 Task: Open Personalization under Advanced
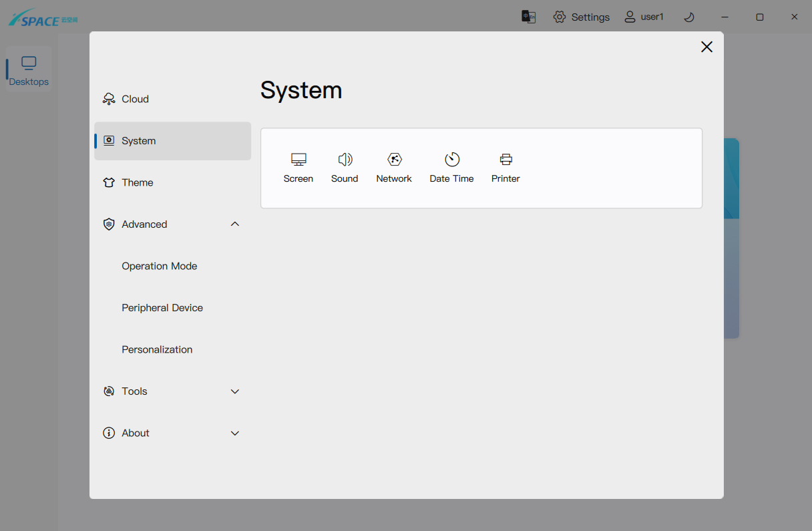[x=157, y=349]
